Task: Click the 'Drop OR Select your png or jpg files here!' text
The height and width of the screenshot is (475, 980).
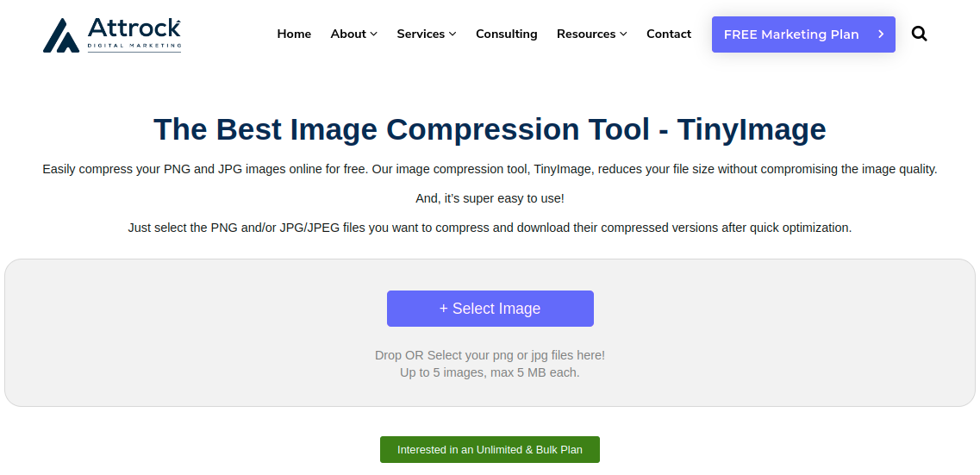Action: tap(490, 355)
